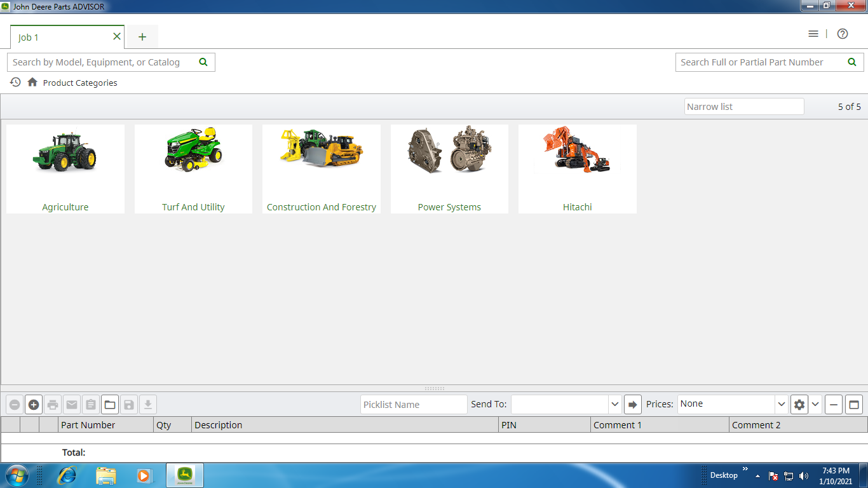Click the Power Systems category label
Image resolution: width=868 pixels, height=488 pixels.
tap(449, 207)
